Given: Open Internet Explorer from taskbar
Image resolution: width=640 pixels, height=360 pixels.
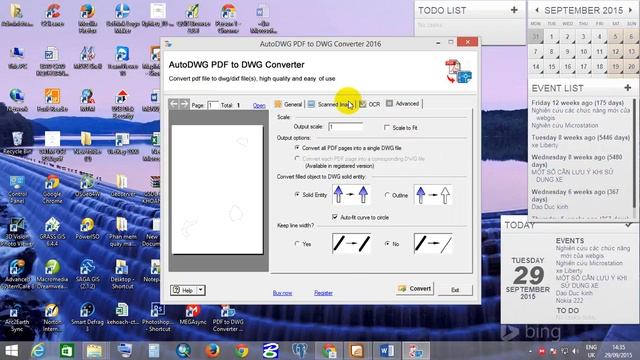Looking at the screenshot, I should (38, 351).
